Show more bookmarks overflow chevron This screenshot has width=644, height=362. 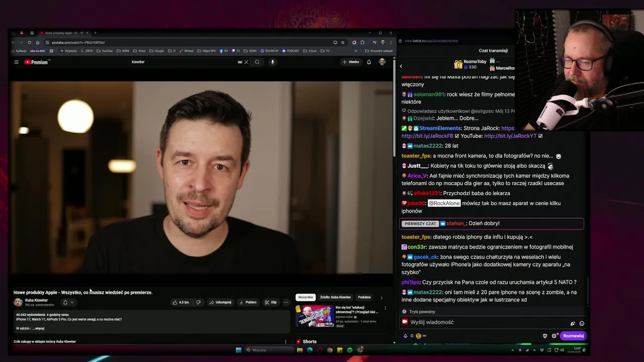(x=356, y=51)
